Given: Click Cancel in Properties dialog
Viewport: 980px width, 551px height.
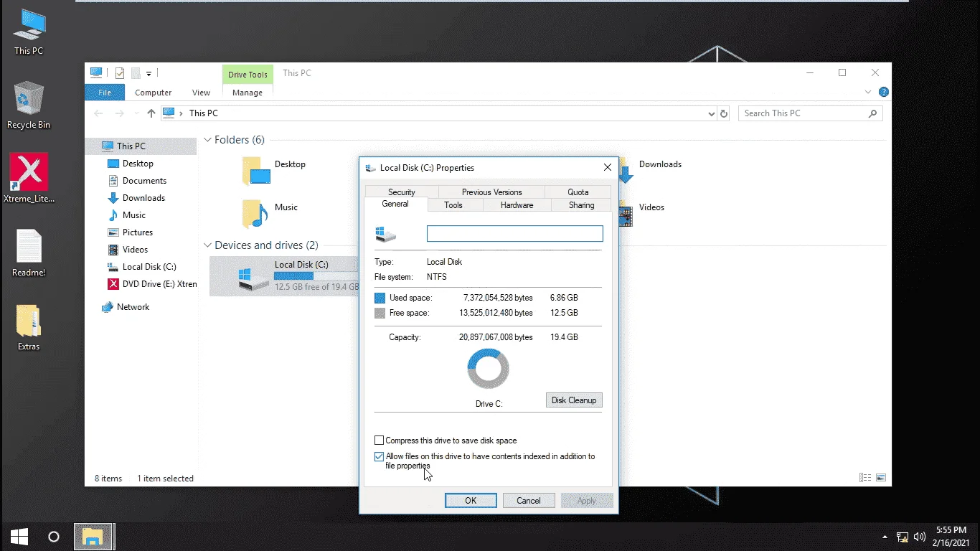Looking at the screenshot, I should coord(529,501).
